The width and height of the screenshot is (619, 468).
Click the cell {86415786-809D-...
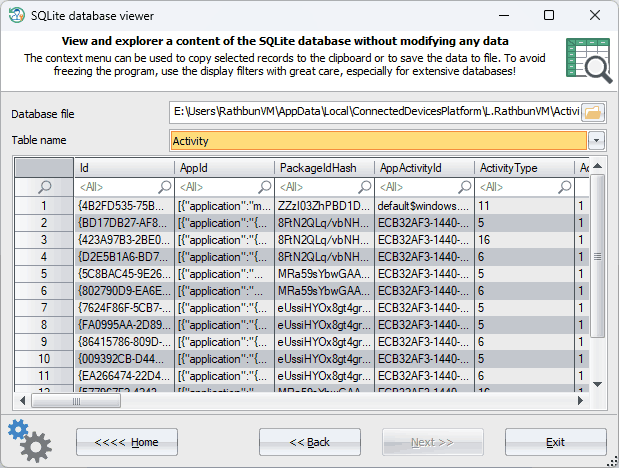pyautogui.click(x=124, y=342)
